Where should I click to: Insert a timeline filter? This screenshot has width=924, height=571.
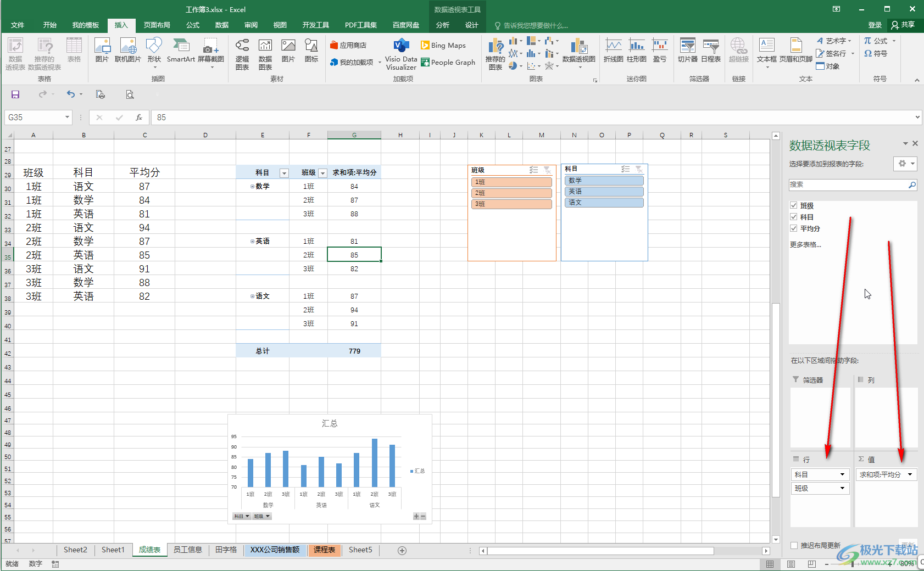tap(711, 51)
